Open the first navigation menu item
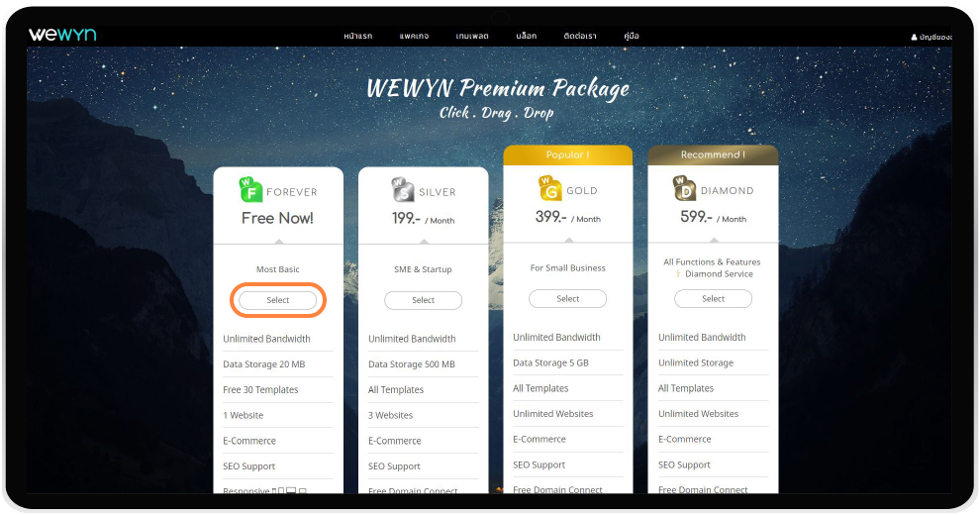This screenshot has width=980, height=515. (x=358, y=37)
